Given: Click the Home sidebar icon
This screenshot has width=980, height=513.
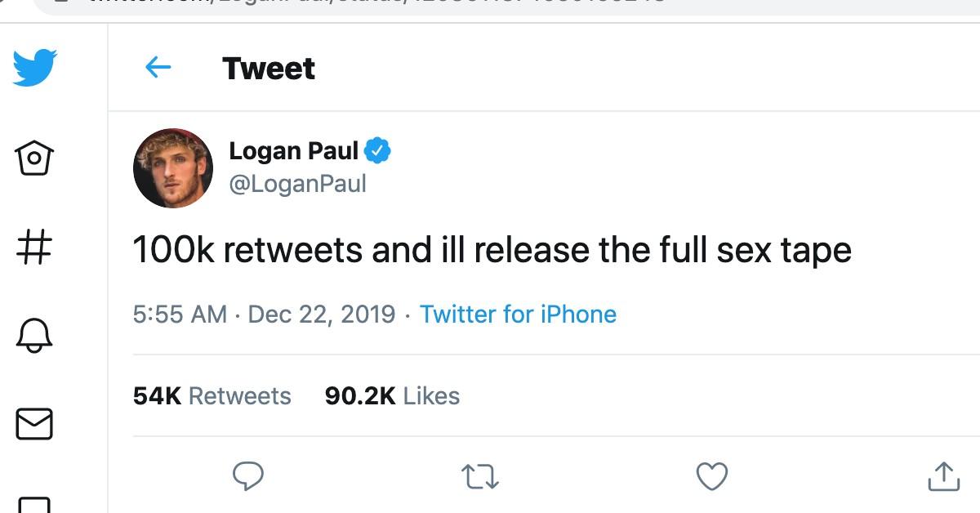Looking at the screenshot, I should click(33, 157).
